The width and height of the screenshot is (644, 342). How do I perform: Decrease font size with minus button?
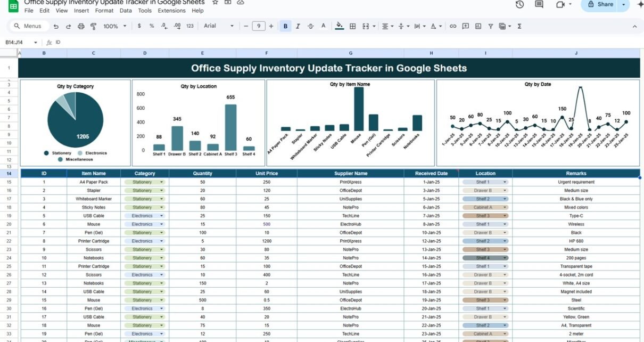pos(246,26)
